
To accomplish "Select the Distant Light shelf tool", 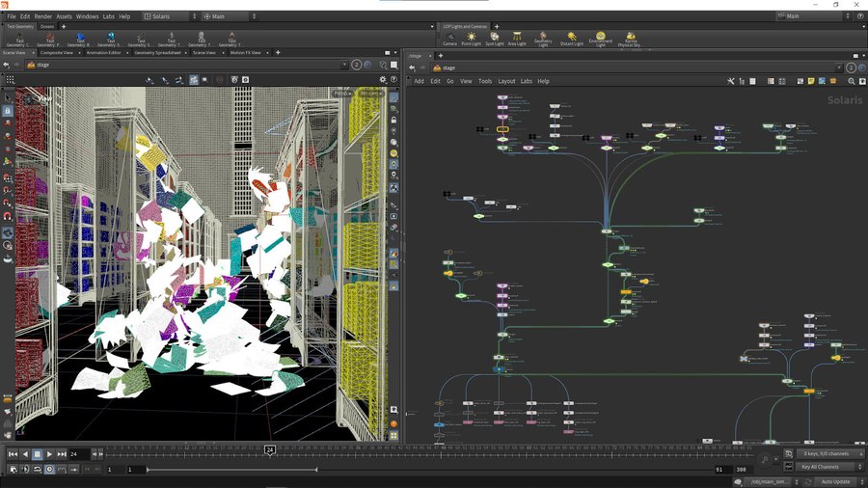I will click(x=572, y=39).
